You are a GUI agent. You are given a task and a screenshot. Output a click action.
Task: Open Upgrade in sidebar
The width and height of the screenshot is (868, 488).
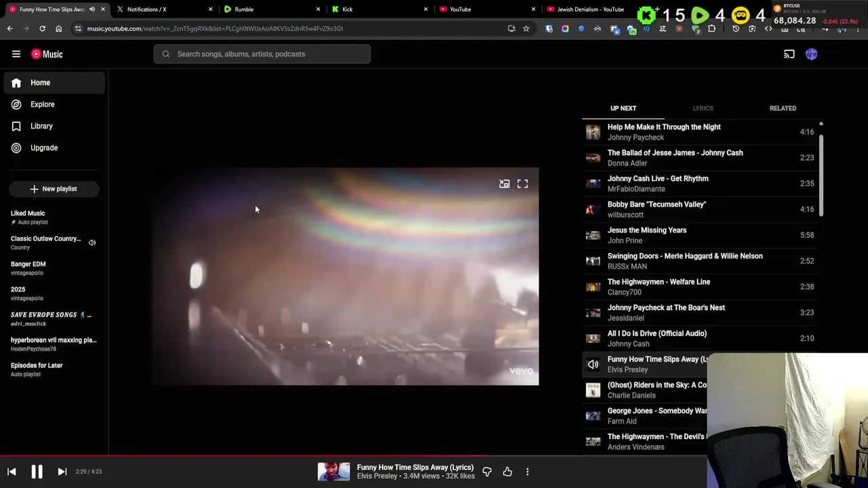pos(54,148)
